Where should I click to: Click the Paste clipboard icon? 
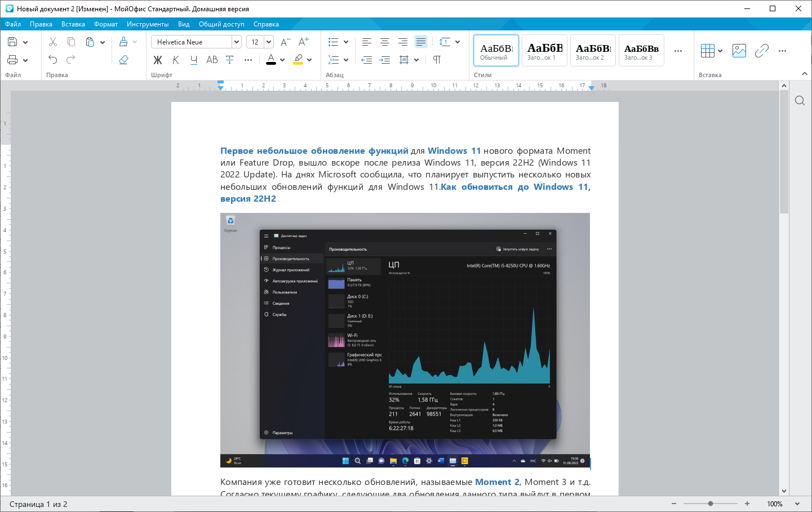pyautogui.click(x=90, y=42)
